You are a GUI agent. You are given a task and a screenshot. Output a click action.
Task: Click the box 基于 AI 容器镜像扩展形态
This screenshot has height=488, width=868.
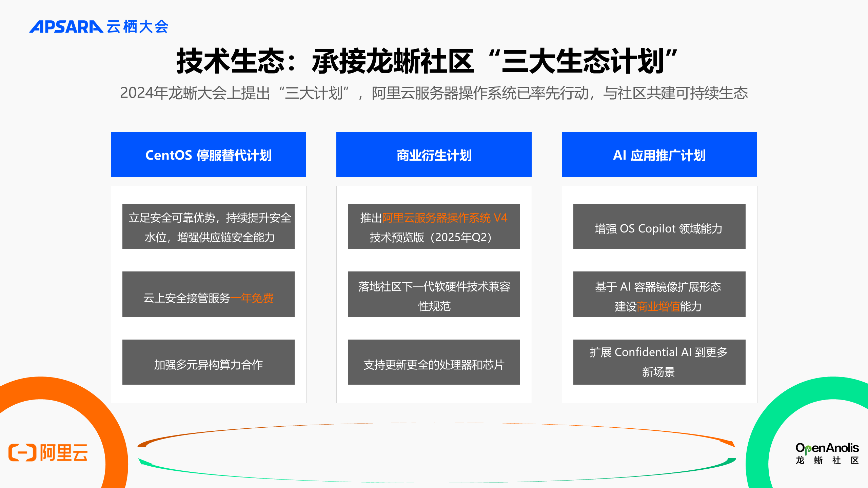[x=659, y=294]
